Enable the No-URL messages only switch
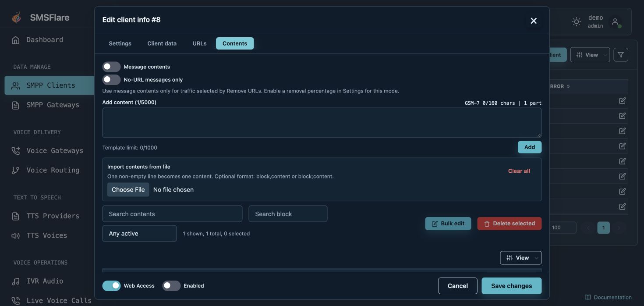The height and width of the screenshot is (306, 644). [111, 80]
